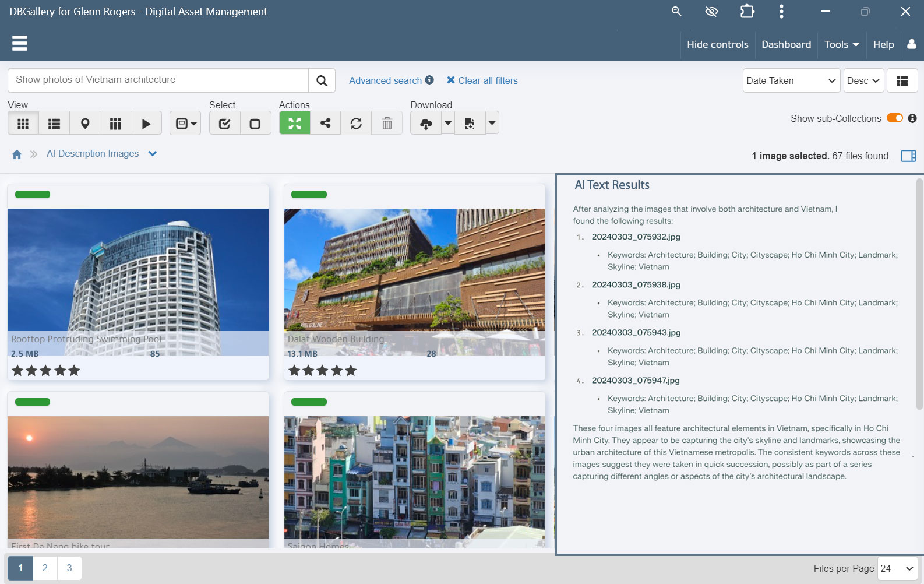The image size is (924, 584).
Task: Click green tag on Dalat Wooden Building card
Action: coord(309,194)
